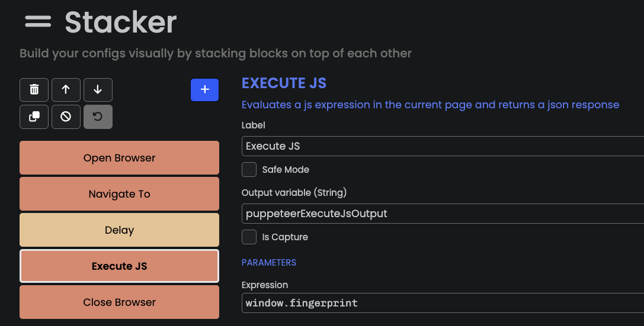This screenshot has width=644, height=326.
Task: Disable the selected block with ban icon
Action: [66, 117]
